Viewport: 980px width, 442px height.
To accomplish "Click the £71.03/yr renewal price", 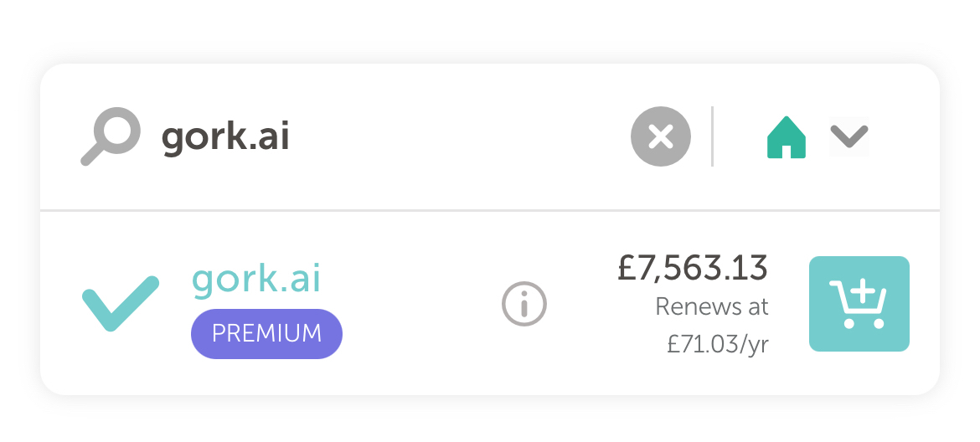I will point(717,344).
